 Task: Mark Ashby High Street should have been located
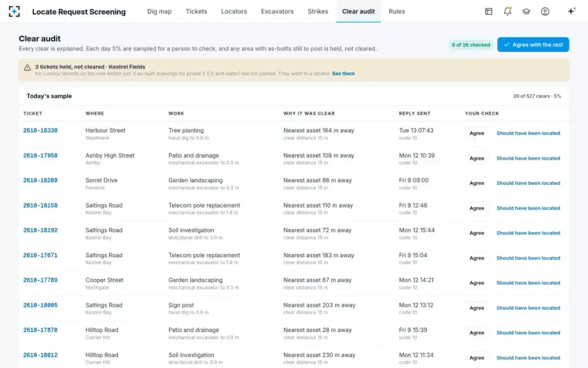528,158
